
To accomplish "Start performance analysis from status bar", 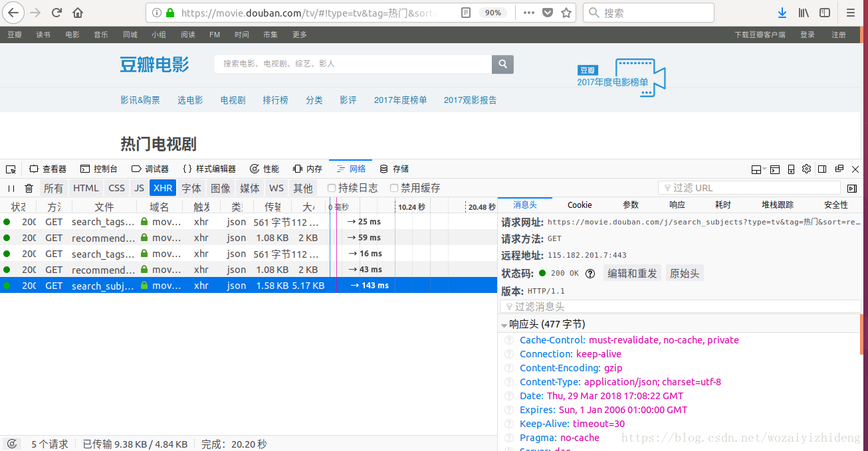I will tap(11, 444).
